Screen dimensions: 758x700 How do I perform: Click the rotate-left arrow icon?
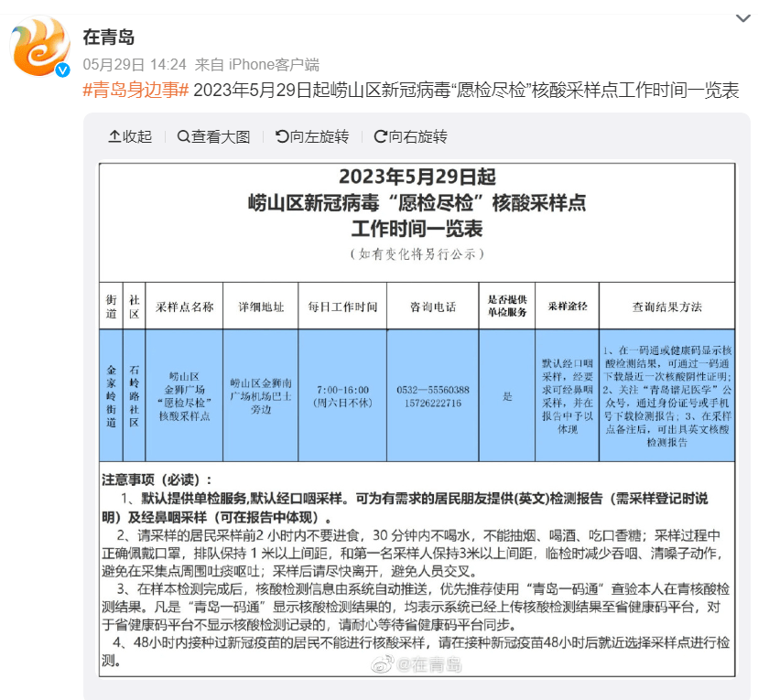pos(281,137)
